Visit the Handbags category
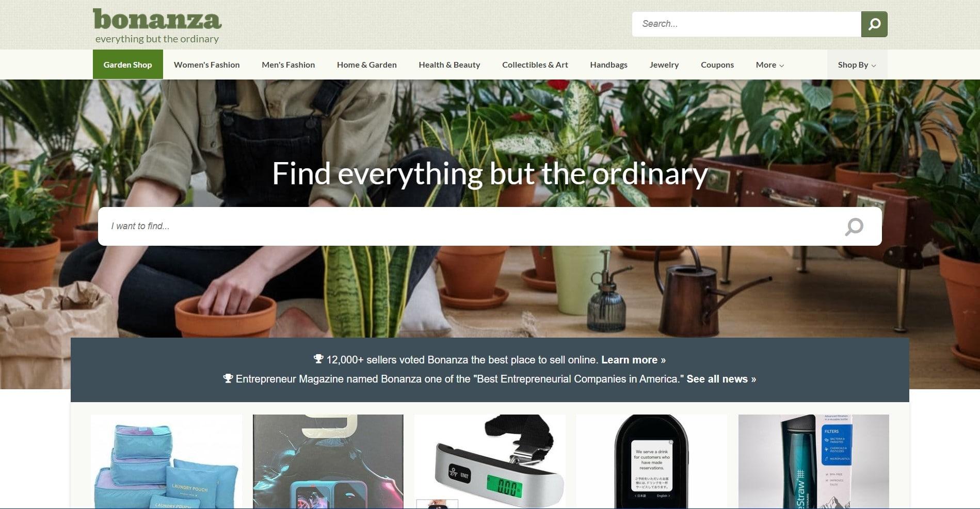 609,65
